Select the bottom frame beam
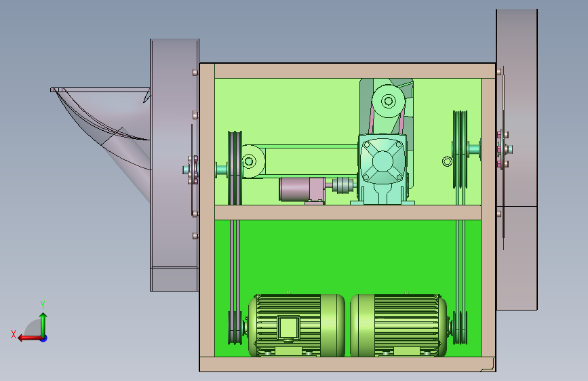The image size is (588, 381). (348, 364)
